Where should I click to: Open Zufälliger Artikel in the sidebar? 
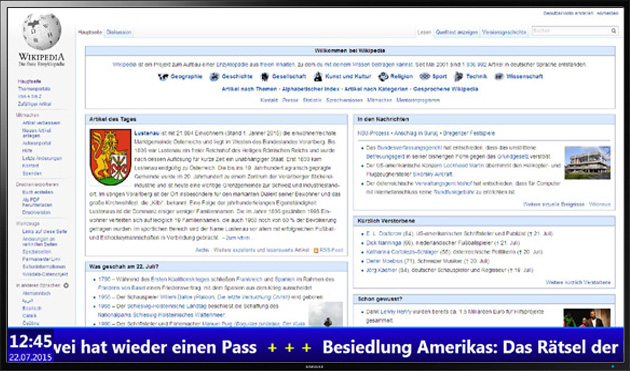coord(35,104)
